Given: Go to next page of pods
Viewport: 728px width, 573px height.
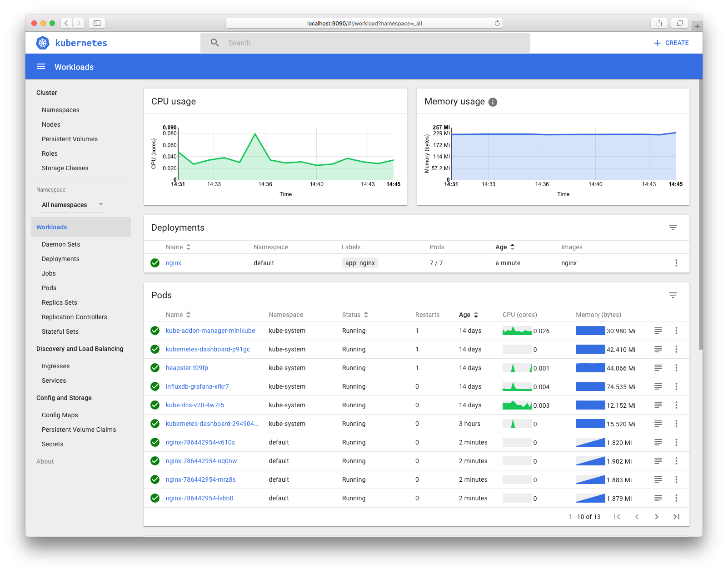Looking at the screenshot, I should pyautogui.click(x=657, y=517).
